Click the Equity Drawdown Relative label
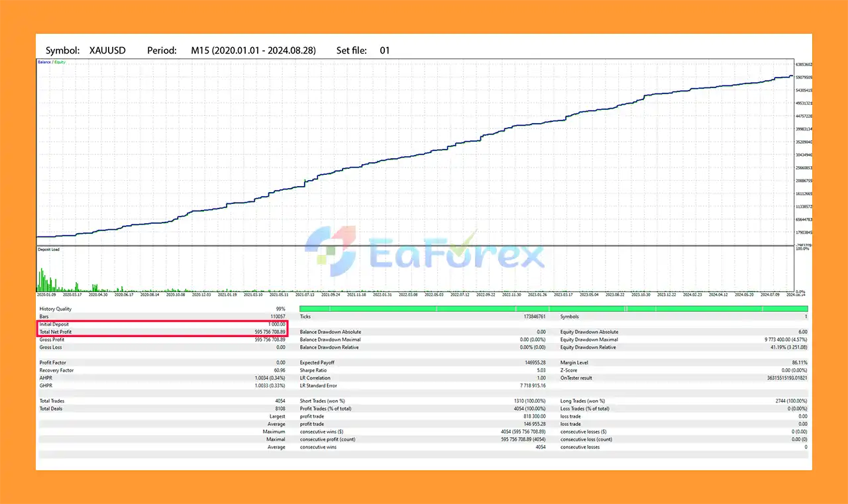The height and width of the screenshot is (504, 848). [588, 347]
